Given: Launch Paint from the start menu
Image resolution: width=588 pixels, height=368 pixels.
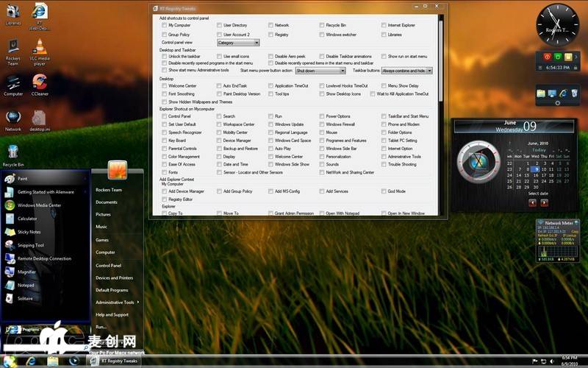Looking at the screenshot, I should tap(22, 179).
